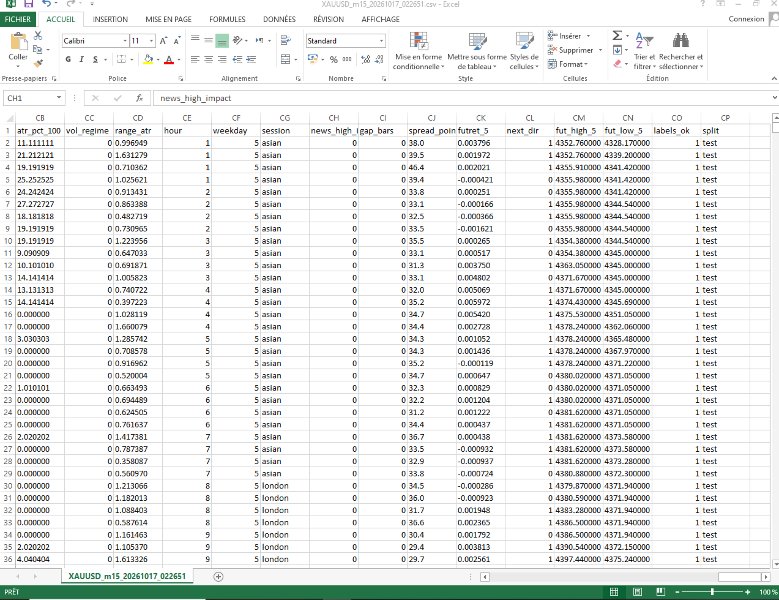Collapse the ribbon with the chevron

[x=774, y=78]
